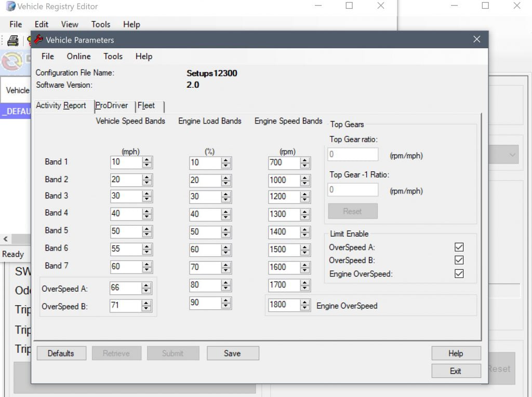Click the Help button in the dialog

coord(456,353)
